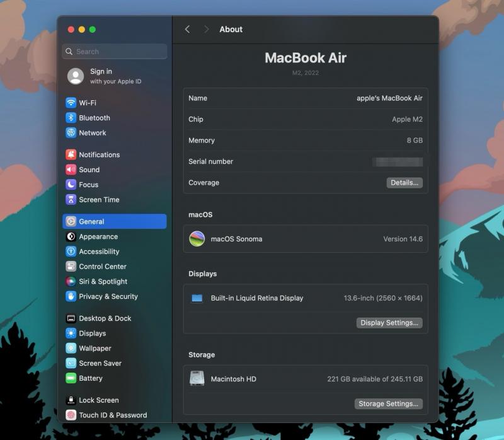Click the Search field in sidebar
The height and width of the screenshot is (440, 504).
point(115,52)
